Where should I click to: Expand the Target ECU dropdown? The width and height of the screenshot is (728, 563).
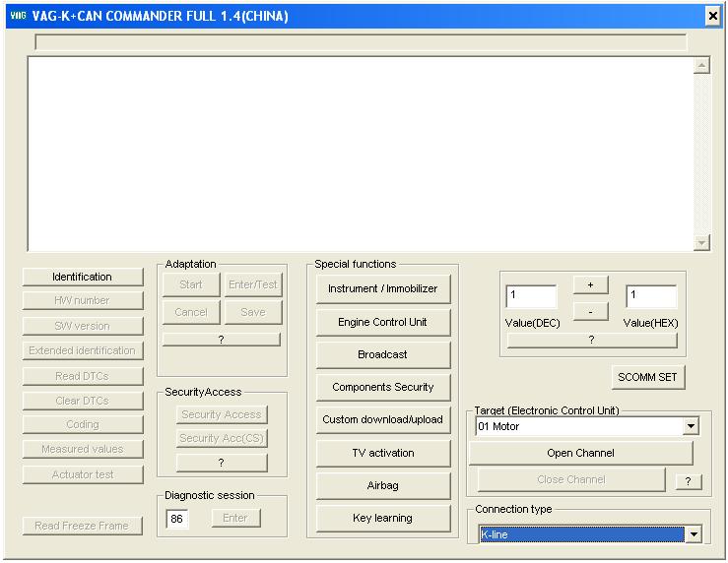[x=692, y=426]
